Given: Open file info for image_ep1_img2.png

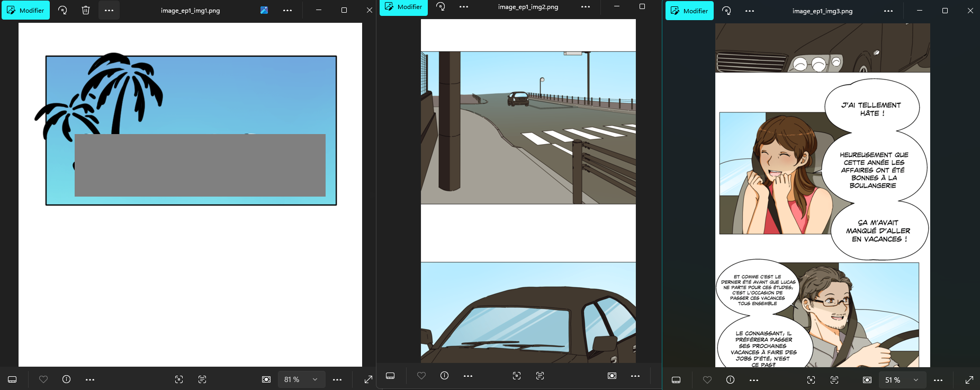Looking at the screenshot, I should point(444,376).
